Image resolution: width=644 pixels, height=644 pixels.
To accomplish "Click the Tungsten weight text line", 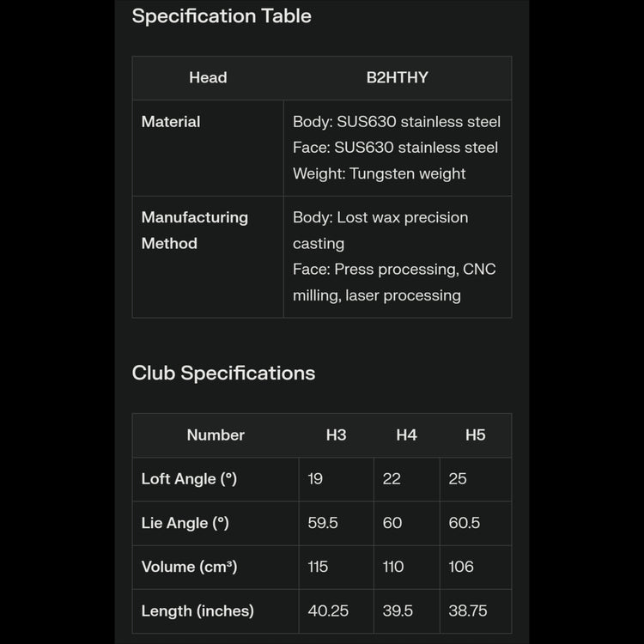I will [379, 173].
